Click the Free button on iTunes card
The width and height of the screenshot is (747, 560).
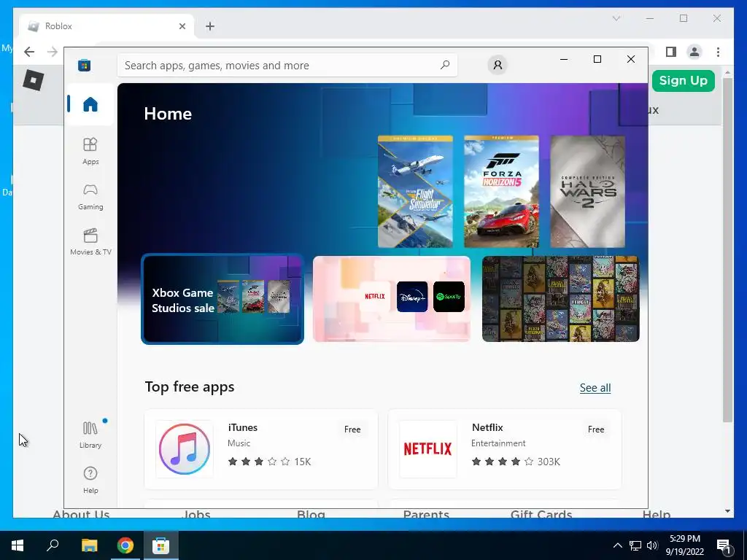pos(352,429)
